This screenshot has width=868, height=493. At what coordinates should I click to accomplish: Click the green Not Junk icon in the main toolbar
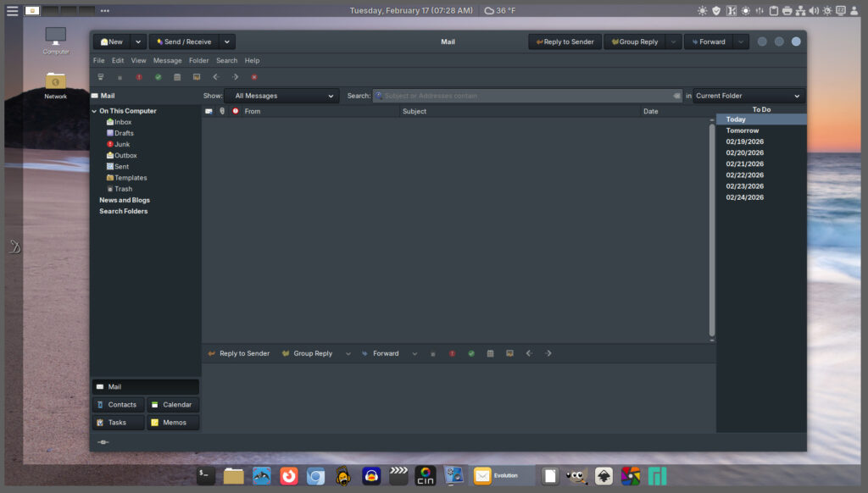click(159, 77)
